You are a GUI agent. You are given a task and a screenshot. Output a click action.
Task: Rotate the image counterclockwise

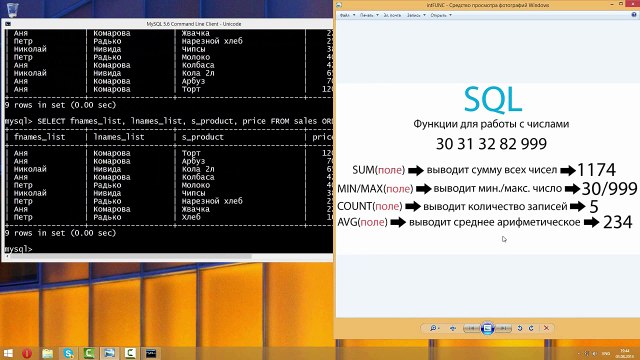(x=520, y=328)
